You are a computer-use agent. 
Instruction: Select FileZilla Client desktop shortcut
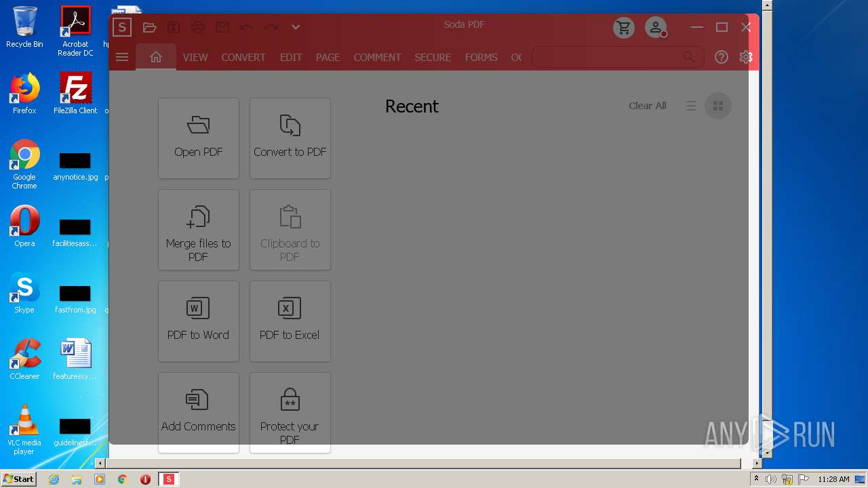pos(75,94)
